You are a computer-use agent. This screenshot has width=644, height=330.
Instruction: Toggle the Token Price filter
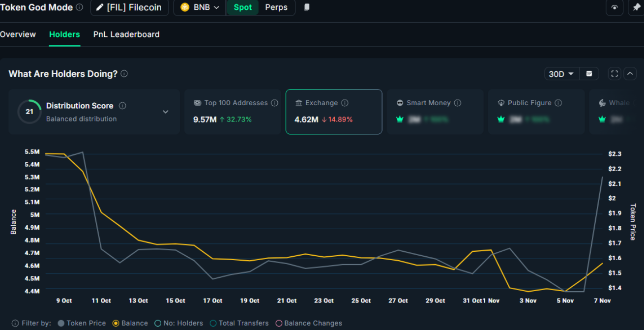(82, 323)
